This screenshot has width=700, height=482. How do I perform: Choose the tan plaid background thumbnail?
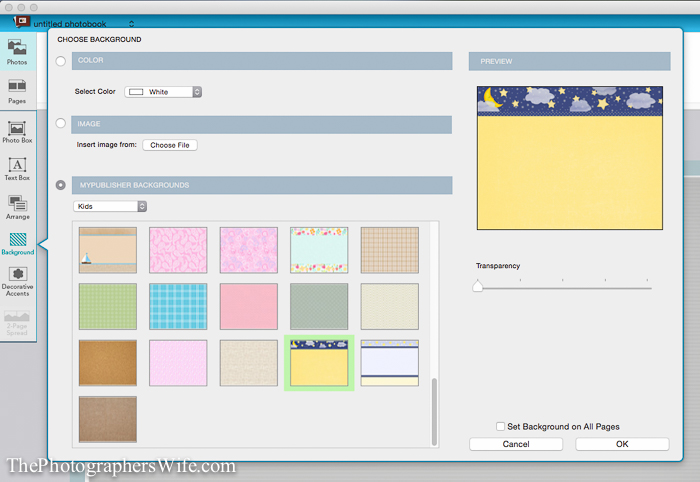point(390,250)
